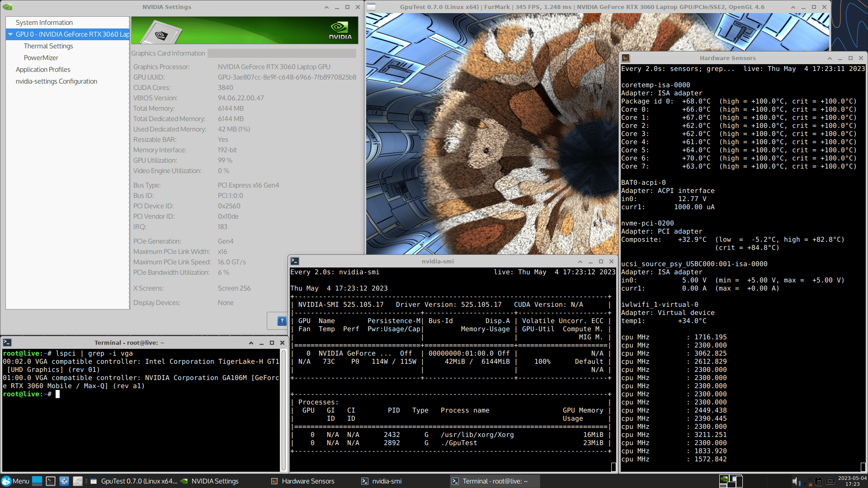
Task: Click the GPU UUID value text
Action: tap(287, 77)
